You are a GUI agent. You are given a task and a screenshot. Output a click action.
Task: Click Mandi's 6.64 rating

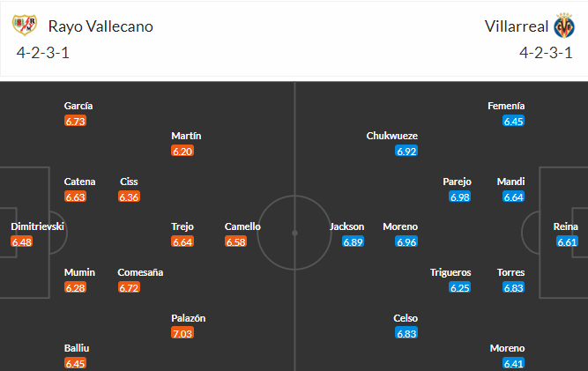click(x=513, y=197)
